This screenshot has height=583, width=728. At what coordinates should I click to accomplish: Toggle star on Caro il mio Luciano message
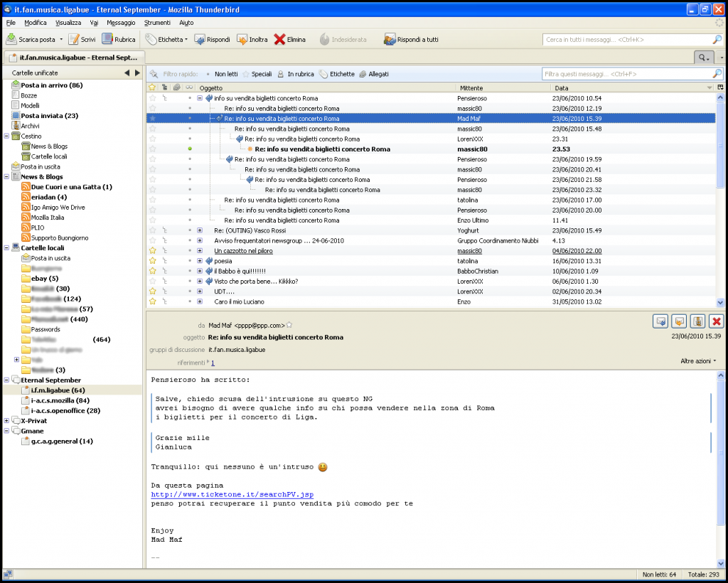point(152,301)
